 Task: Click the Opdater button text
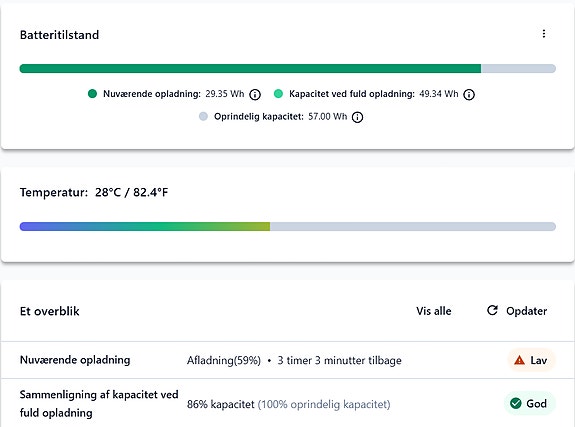point(526,311)
